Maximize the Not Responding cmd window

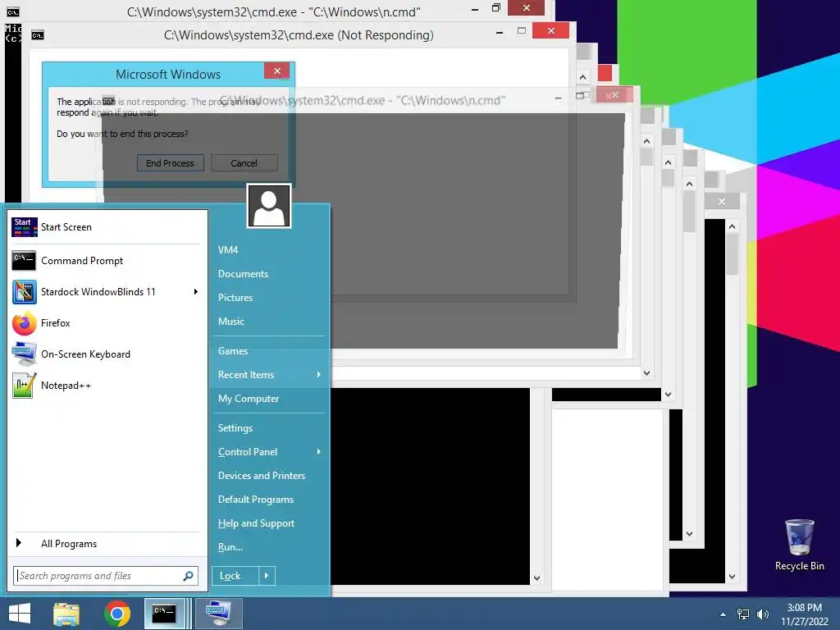point(521,31)
